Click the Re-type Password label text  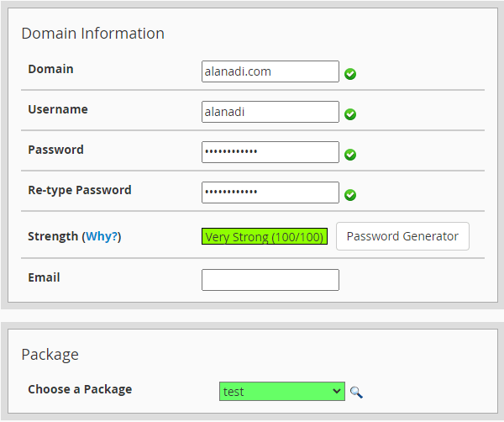[80, 190]
